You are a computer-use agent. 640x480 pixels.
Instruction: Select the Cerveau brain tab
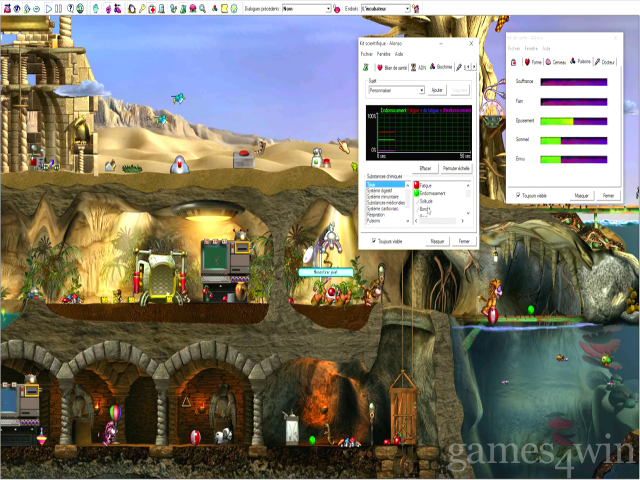[x=558, y=61]
